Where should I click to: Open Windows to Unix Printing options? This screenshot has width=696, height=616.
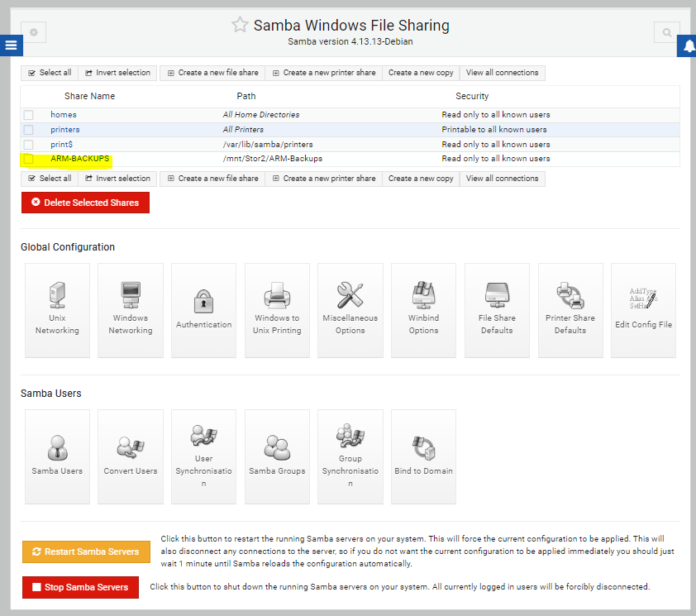point(277,310)
